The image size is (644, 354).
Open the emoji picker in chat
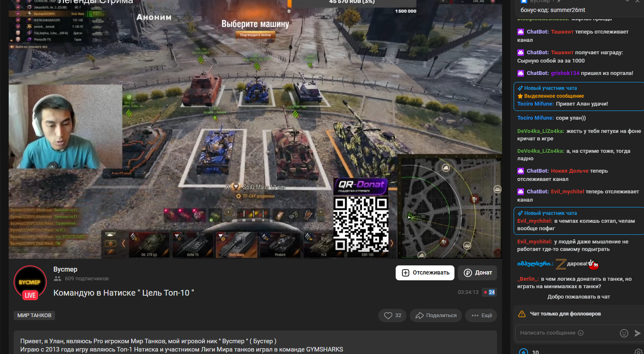coord(624,333)
